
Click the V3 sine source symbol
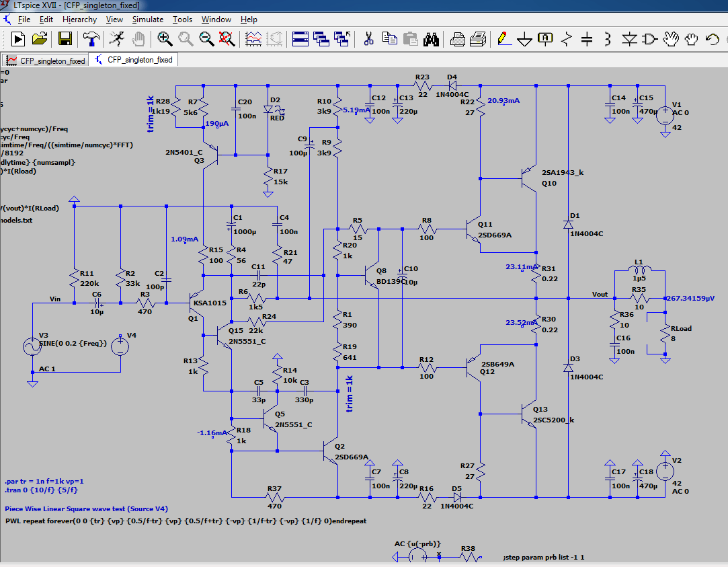click(32, 346)
